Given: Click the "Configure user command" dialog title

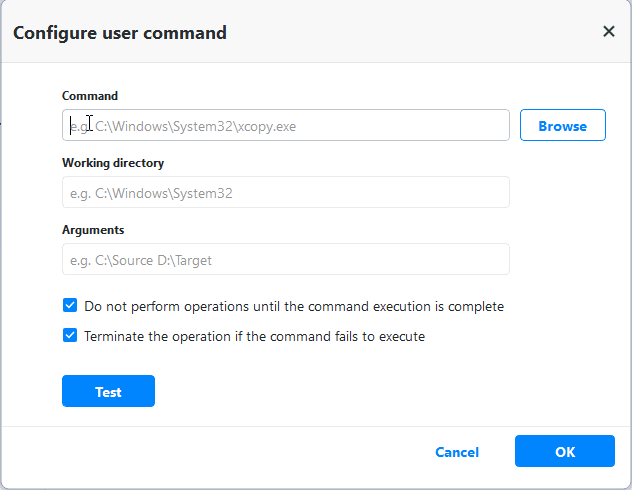Looking at the screenshot, I should [120, 33].
